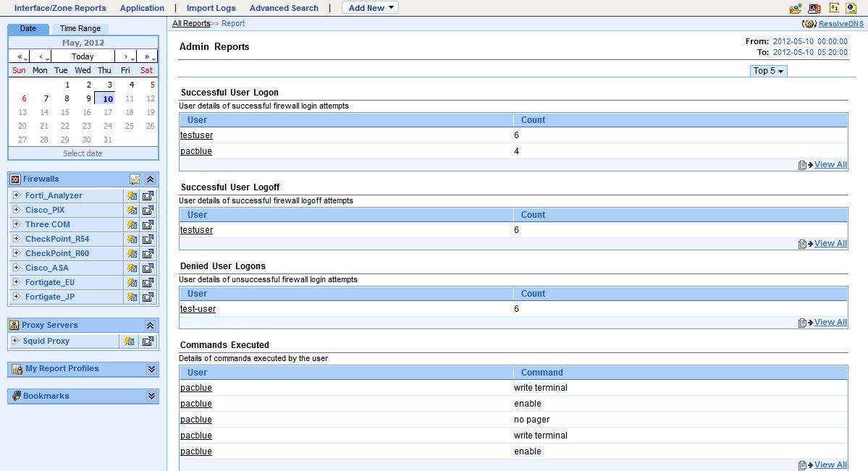Click chart arrow icon for Cisco_PIX
Screen dimensions: 868x471
(x=148, y=210)
